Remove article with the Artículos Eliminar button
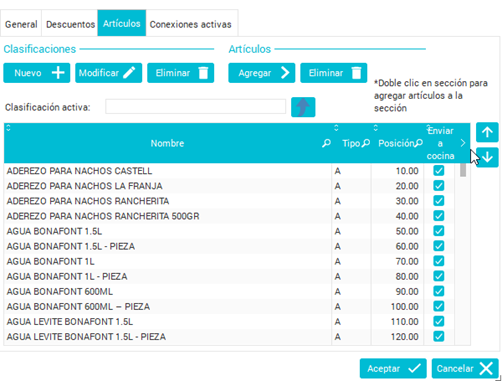 pos(333,73)
